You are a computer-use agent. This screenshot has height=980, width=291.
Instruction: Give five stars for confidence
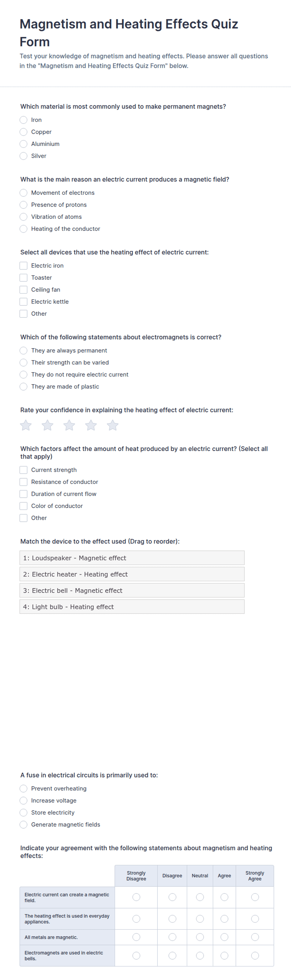(x=113, y=425)
